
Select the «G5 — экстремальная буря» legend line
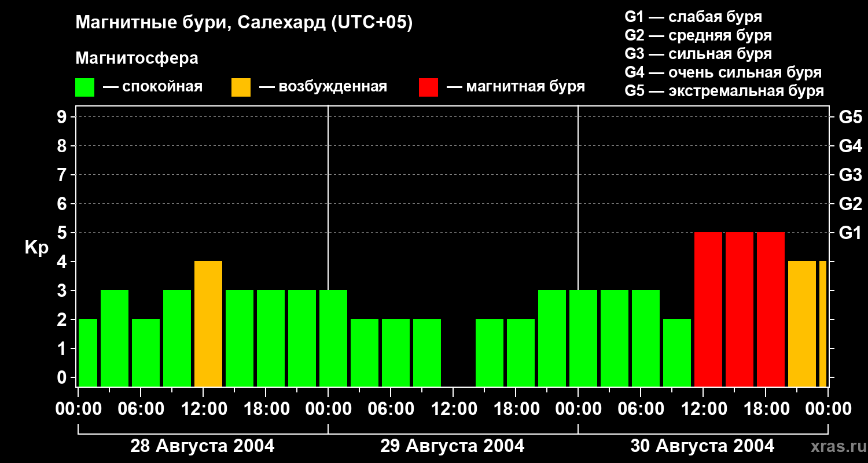pyautogui.click(x=724, y=91)
